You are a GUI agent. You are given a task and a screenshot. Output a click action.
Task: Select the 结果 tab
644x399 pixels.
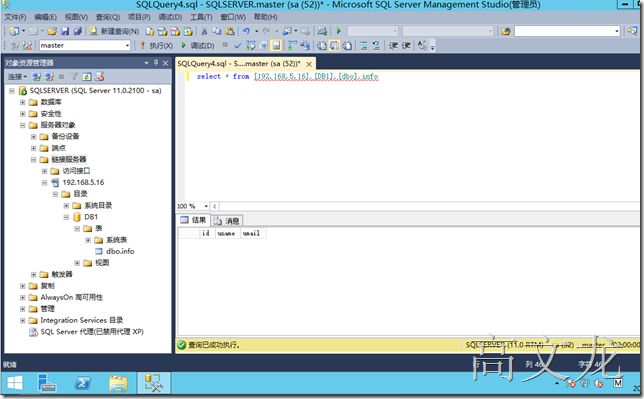[x=193, y=220]
